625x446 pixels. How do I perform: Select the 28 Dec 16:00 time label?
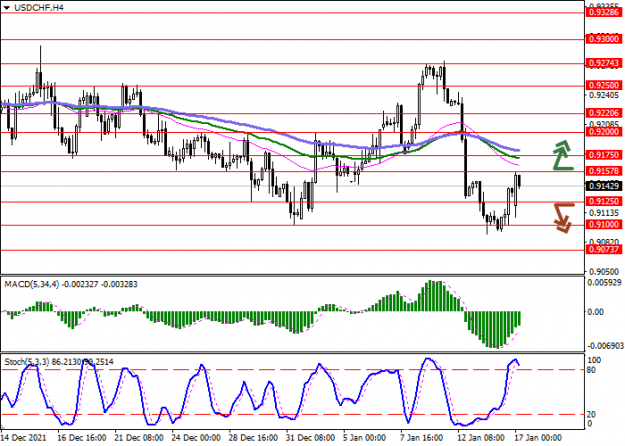[x=254, y=438]
